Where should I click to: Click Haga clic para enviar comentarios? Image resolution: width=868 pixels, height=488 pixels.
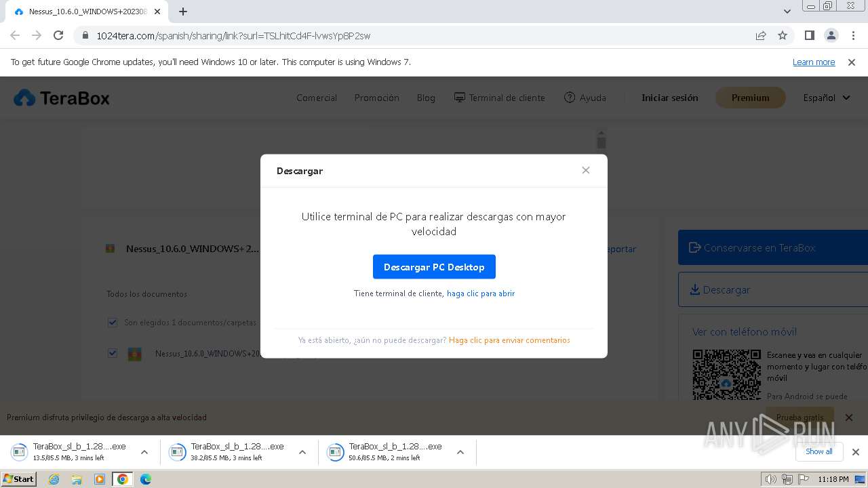509,340
